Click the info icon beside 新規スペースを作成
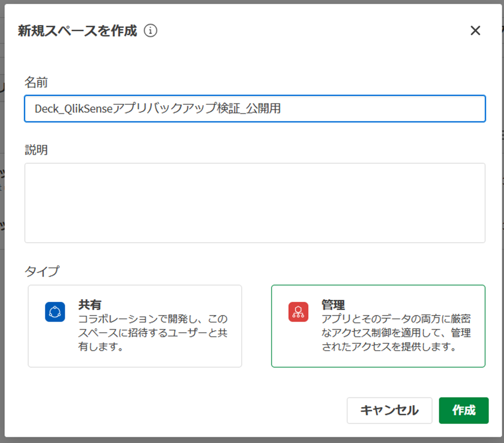This screenshot has width=504, height=443. [151, 31]
